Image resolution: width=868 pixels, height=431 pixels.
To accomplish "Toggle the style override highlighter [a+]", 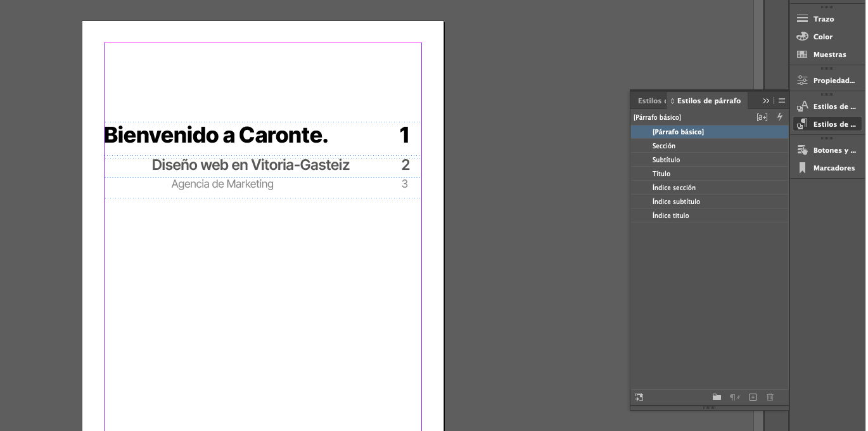I will click(762, 117).
